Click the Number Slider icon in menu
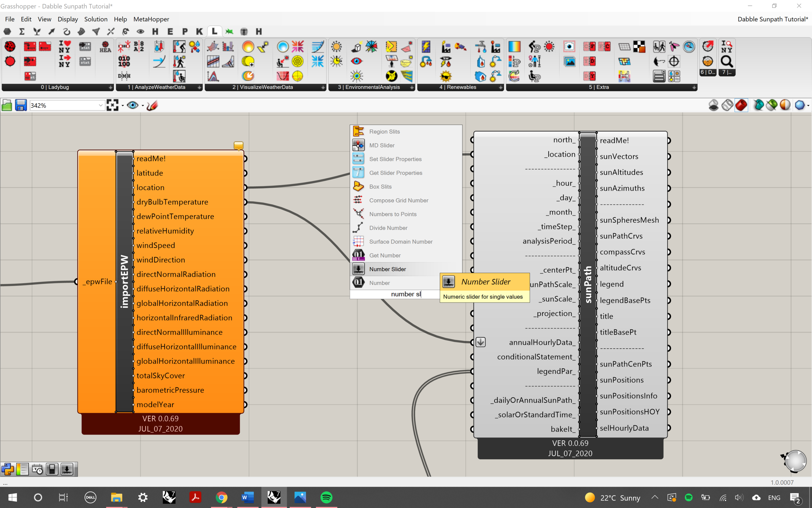Image resolution: width=812 pixels, height=508 pixels. [358, 269]
